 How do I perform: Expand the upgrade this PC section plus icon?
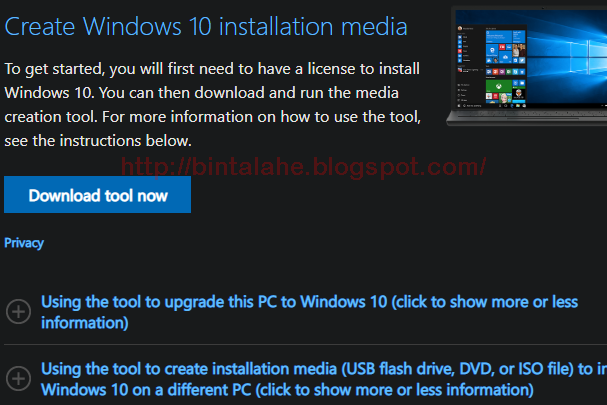click(x=18, y=312)
